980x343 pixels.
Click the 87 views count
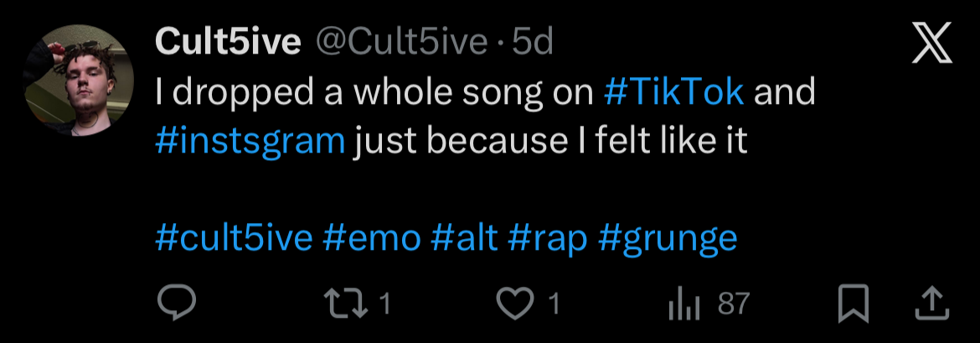coord(732,304)
